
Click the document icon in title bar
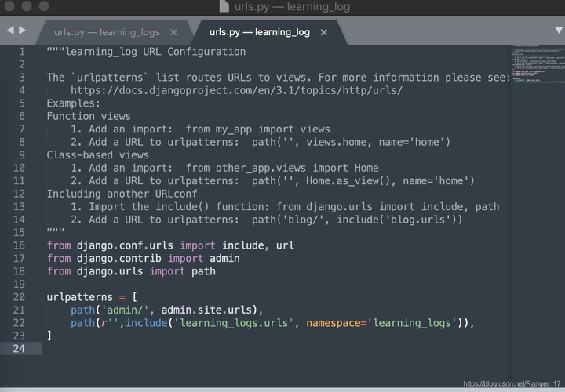pos(224,6)
